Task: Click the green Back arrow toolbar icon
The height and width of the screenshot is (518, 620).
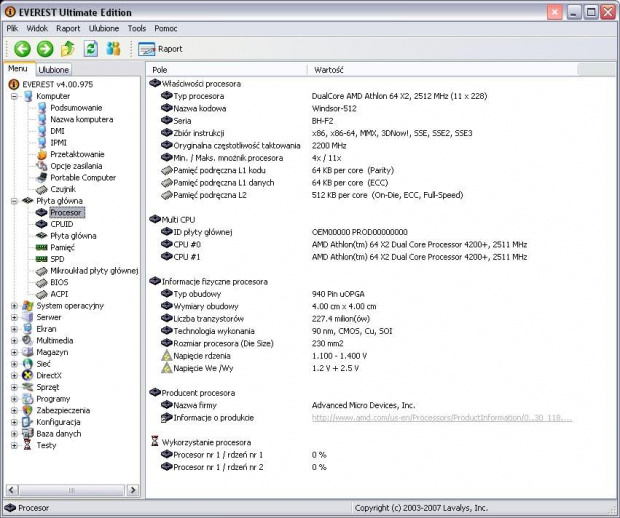Action: point(22,49)
